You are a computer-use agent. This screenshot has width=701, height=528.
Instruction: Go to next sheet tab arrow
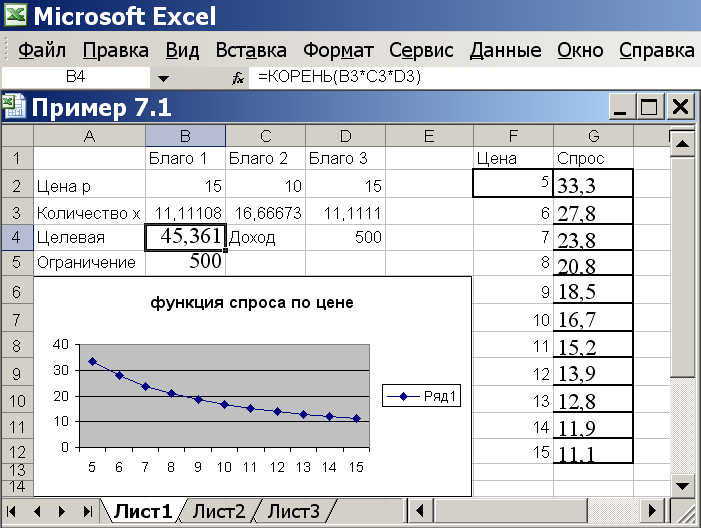[x=62, y=511]
